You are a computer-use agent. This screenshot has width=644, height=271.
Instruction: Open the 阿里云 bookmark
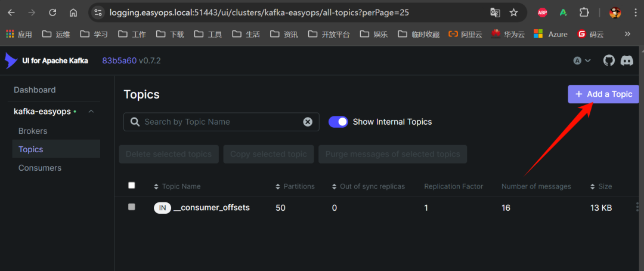465,34
